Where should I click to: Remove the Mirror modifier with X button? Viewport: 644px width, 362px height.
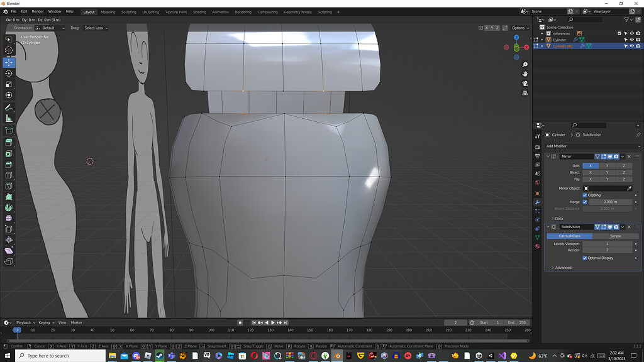pos(629,156)
